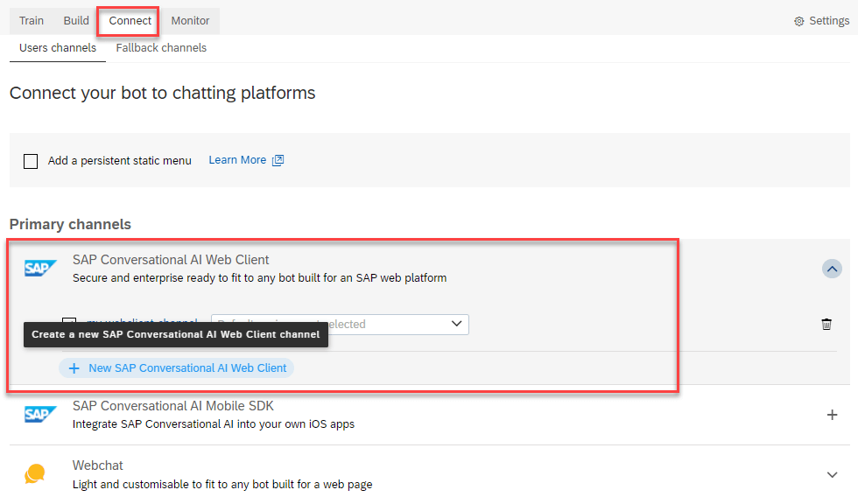
Task: Select the Fallback channels subtab
Action: [x=161, y=48]
